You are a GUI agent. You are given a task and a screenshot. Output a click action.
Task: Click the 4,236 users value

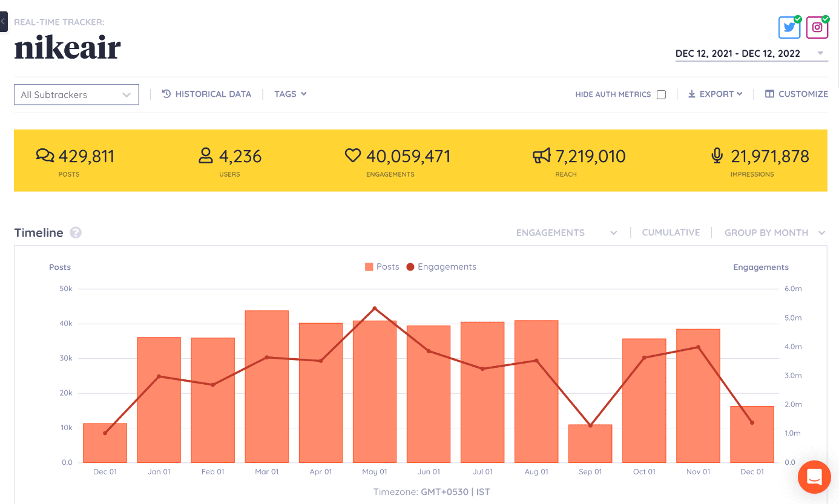click(240, 157)
